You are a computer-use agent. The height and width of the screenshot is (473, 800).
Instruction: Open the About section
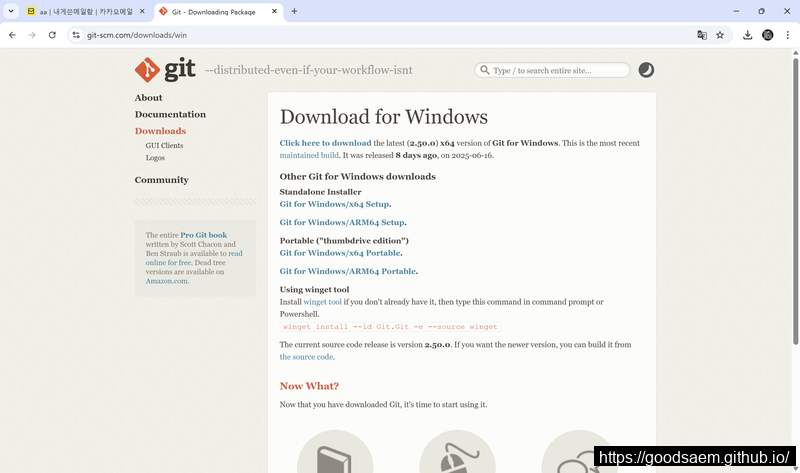[148, 97]
